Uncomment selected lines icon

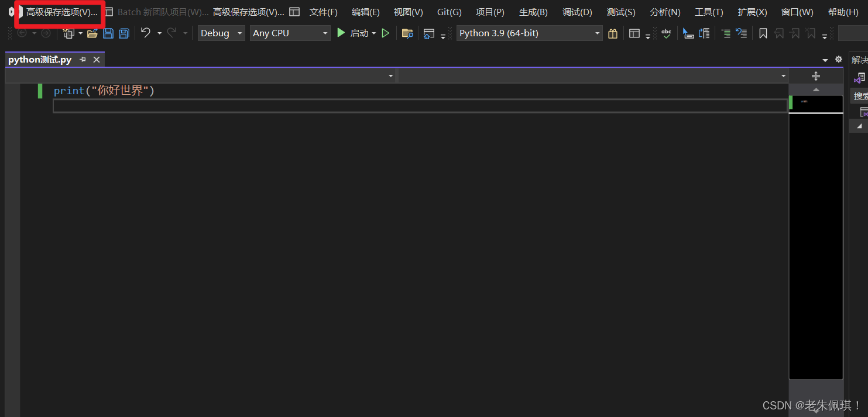(x=741, y=33)
